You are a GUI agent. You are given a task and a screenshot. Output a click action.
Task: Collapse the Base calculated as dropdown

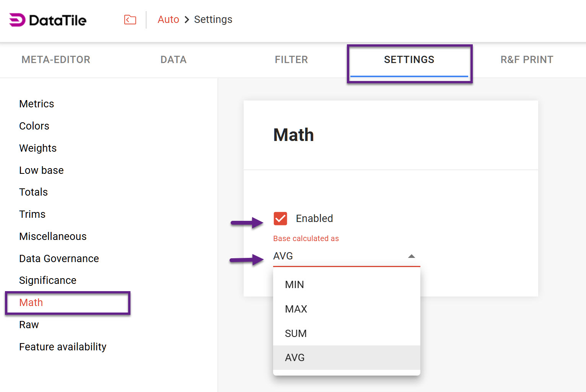(x=411, y=256)
